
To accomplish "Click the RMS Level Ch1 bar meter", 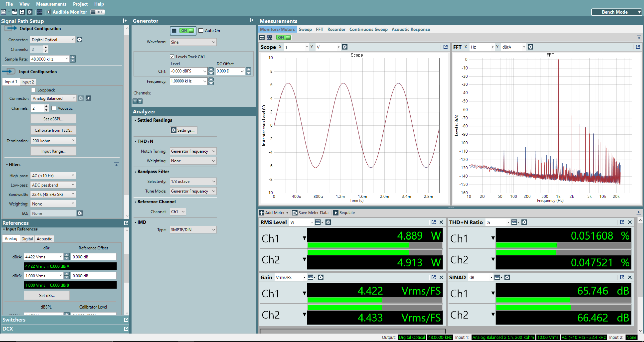I will [x=375, y=245].
